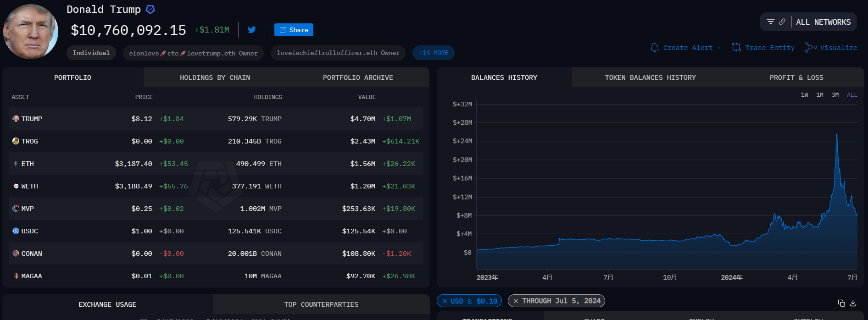Click the ETH token icon

coord(16,164)
